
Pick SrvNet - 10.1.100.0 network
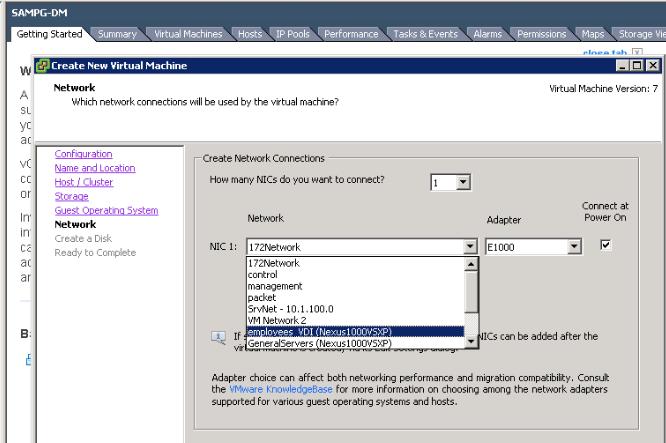[356, 309]
